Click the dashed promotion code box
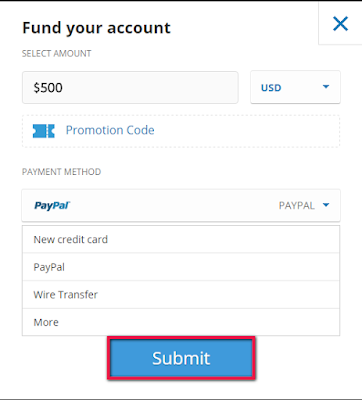Viewport: 362px width, 400px height. pos(181,131)
